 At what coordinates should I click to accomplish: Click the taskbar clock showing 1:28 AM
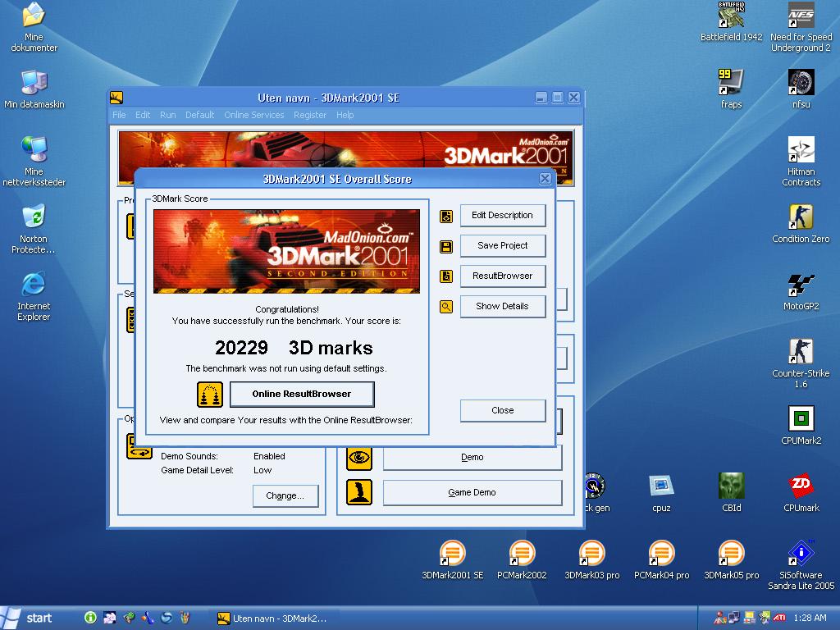point(810,619)
